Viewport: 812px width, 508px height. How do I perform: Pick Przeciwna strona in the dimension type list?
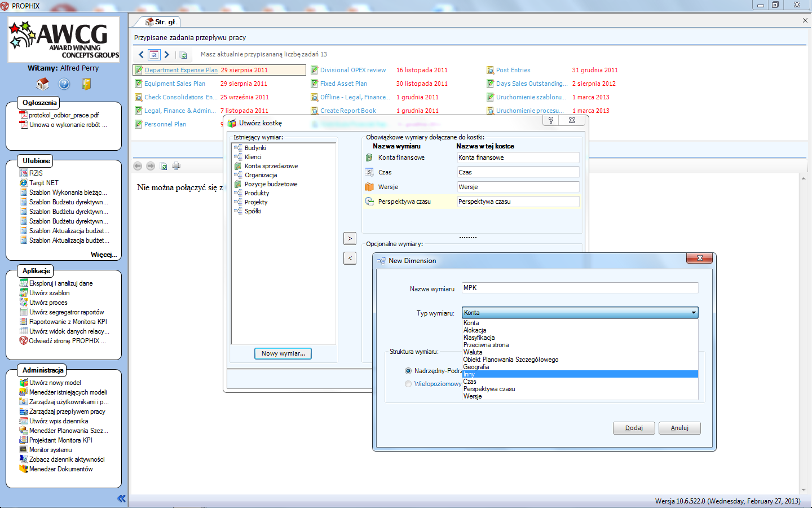tap(580, 345)
